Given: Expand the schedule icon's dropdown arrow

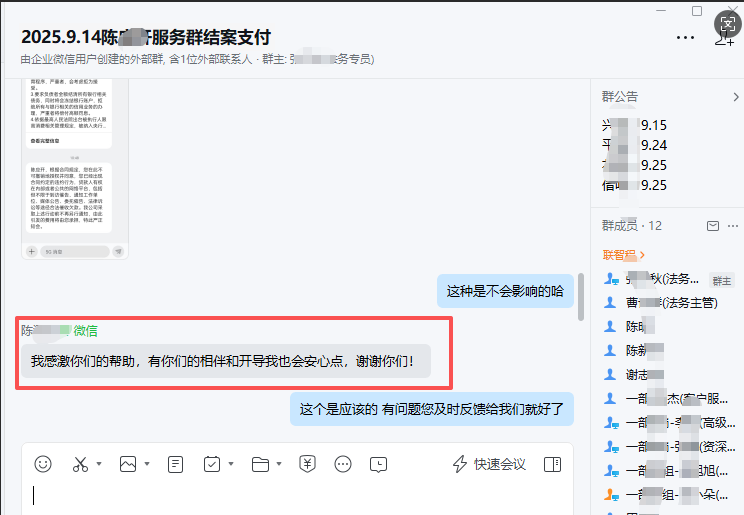Looking at the screenshot, I should coord(231,464).
